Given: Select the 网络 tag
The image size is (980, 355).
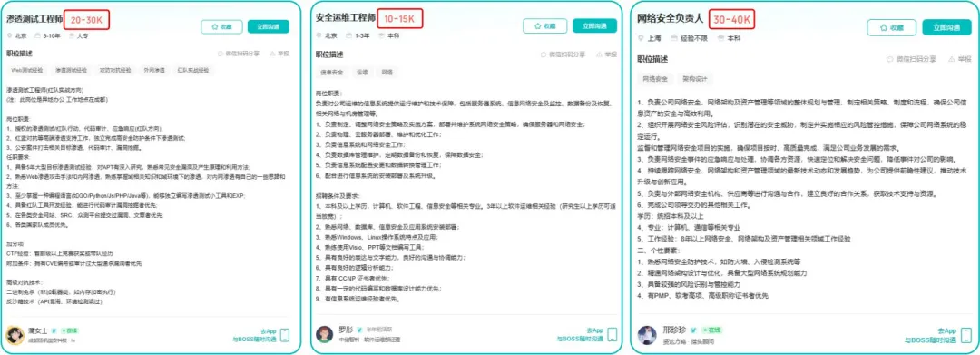Looking at the screenshot, I should click(387, 72).
